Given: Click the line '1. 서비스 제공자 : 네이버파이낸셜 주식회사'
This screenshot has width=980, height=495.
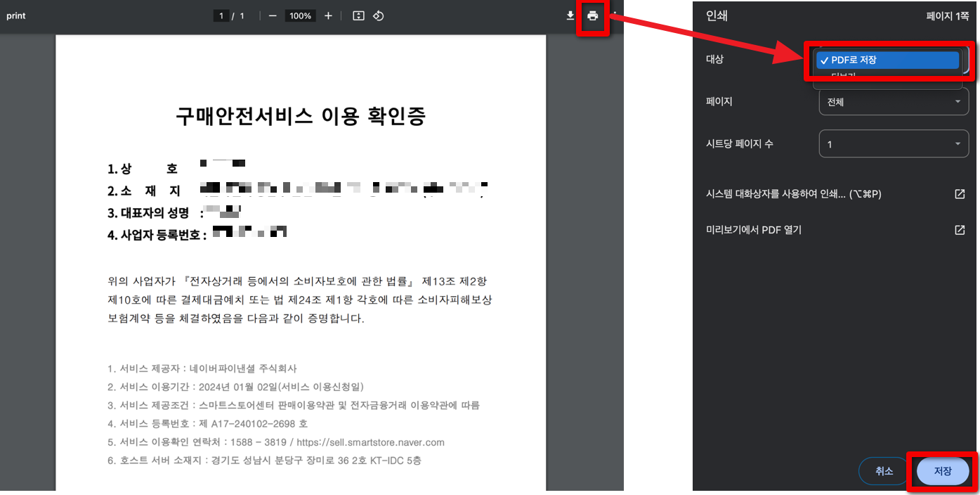Looking at the screenshot, I should pyautogui.click(x=202, y=368).
